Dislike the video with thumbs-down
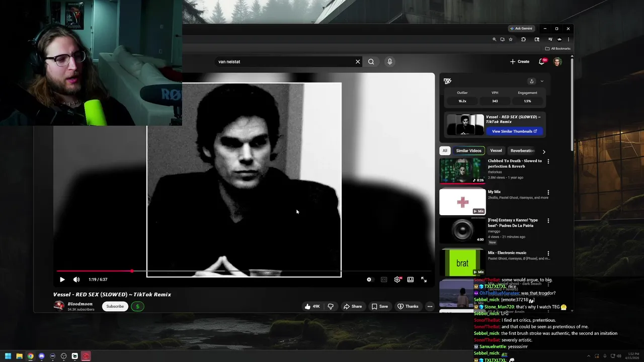The width and height of the screenshot is (644, 362). tap(331, 306)
